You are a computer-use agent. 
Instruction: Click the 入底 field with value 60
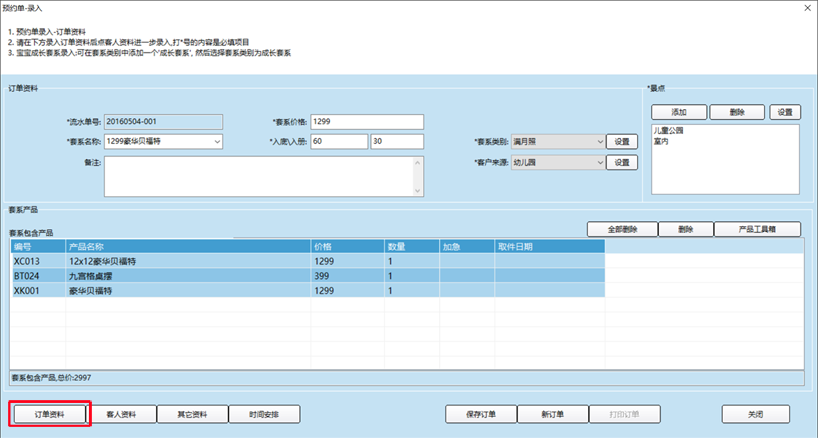coord(339,141)
